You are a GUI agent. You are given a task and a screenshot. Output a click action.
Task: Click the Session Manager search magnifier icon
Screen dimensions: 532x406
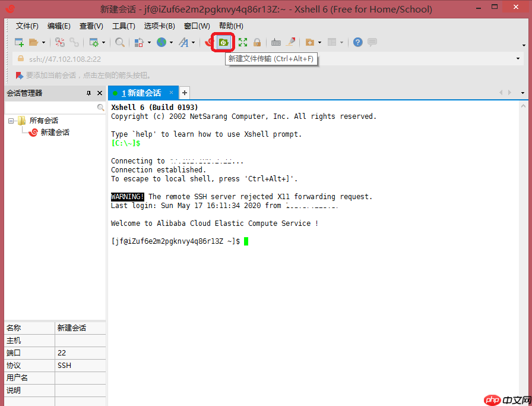[x=100, y=108]
